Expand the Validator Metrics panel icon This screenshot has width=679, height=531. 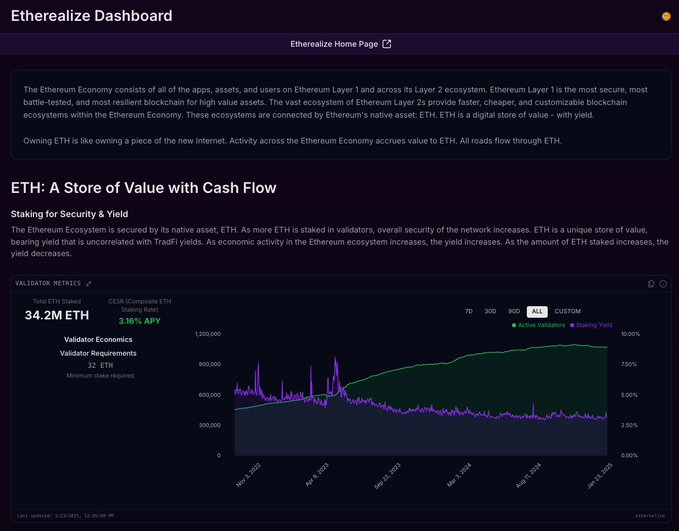pyautogui.click(x=89, y=284)
